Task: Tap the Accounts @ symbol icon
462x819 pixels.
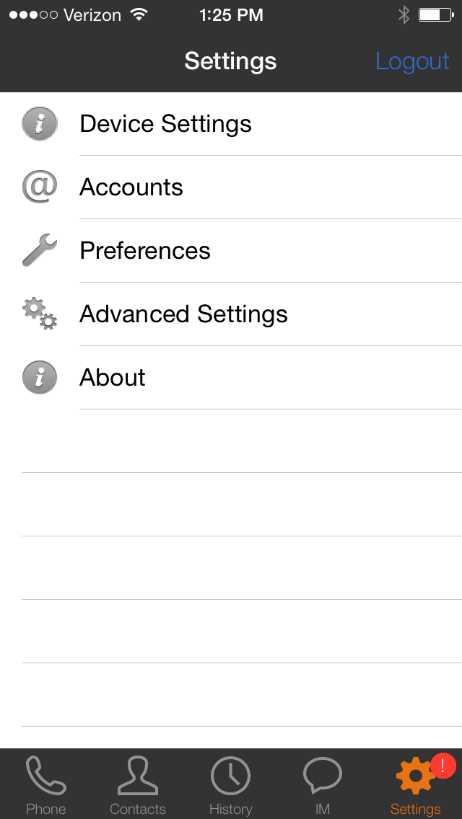Action: tap(40, 187)
